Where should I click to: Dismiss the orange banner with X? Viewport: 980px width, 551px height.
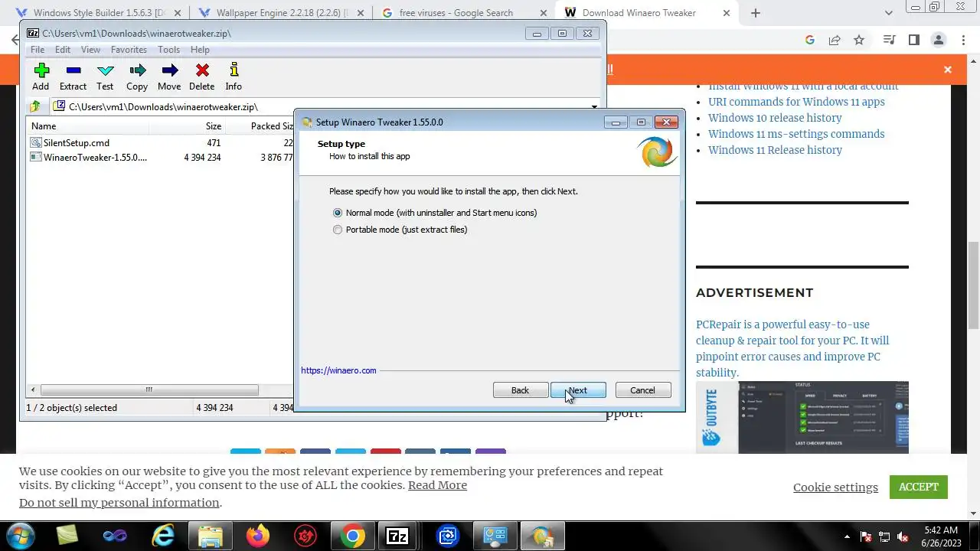pyautogui.click(x=948, y=70)
